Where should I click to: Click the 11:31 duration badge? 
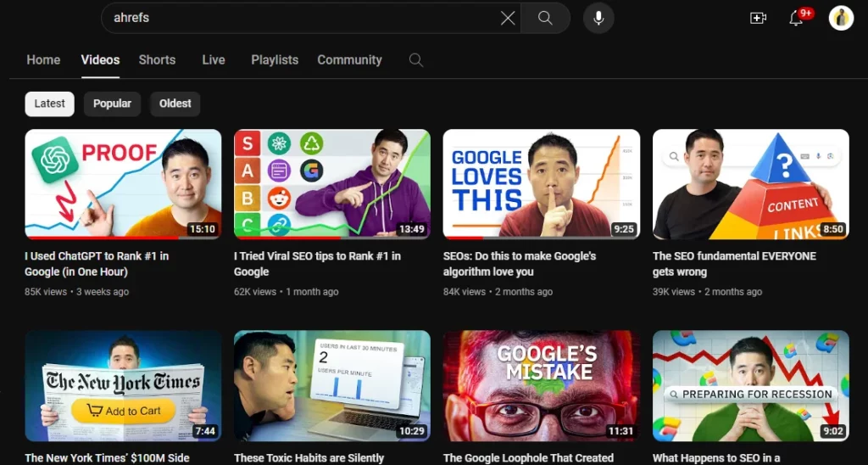tap(620, 431)
